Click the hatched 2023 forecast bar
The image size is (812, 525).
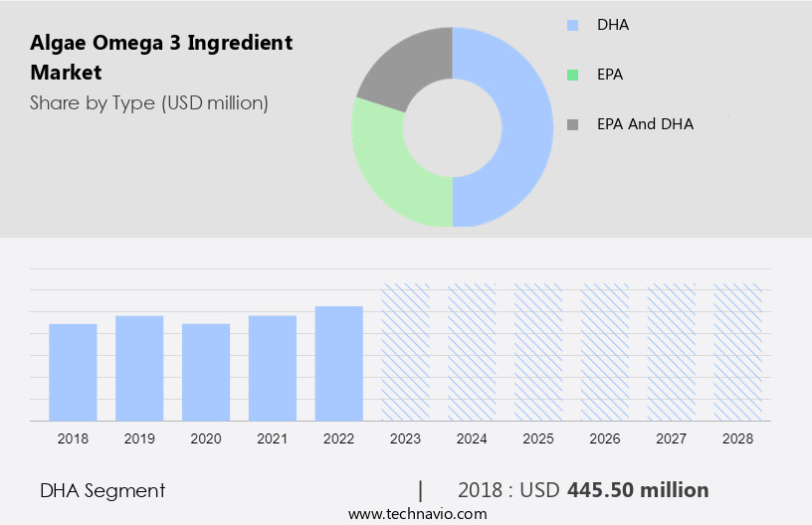[x=406, y=352]
